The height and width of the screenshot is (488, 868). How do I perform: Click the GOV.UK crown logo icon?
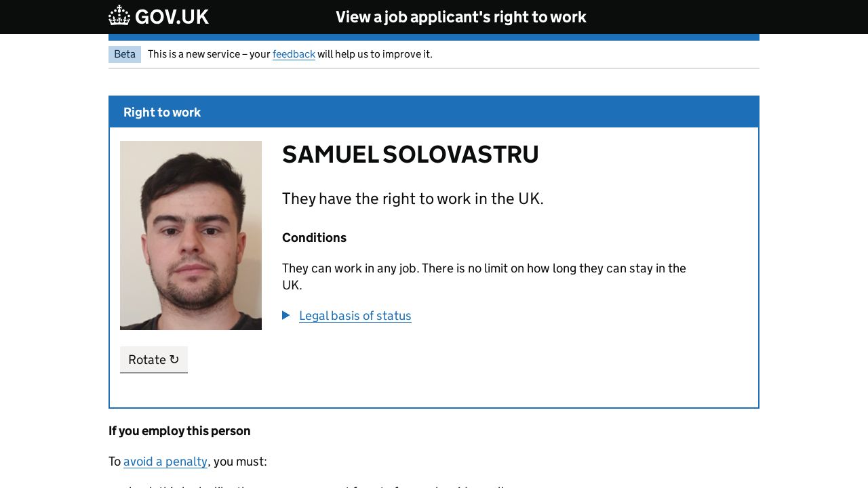click(119, 16)
